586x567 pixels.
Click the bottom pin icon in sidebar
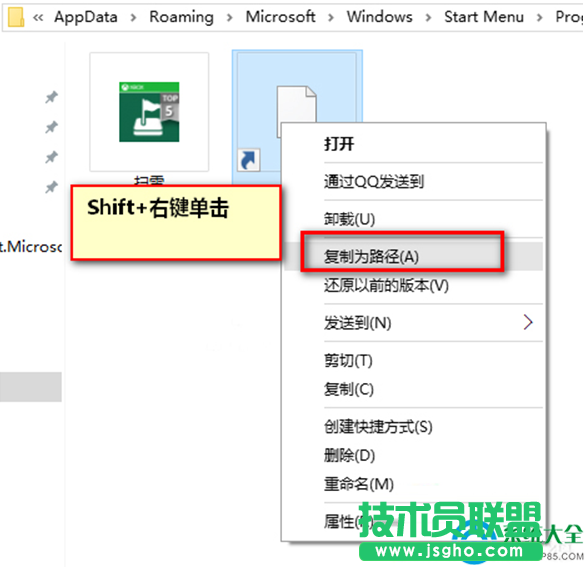tap(52, 187)
